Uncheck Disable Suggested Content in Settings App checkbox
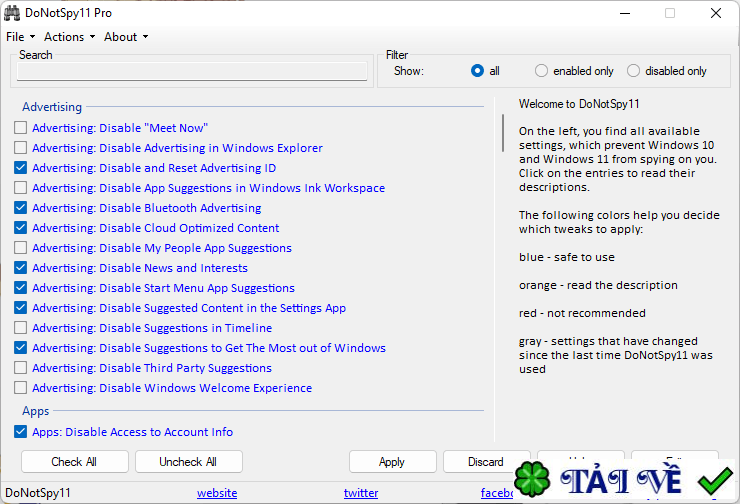740x504 pixels. 20,308
